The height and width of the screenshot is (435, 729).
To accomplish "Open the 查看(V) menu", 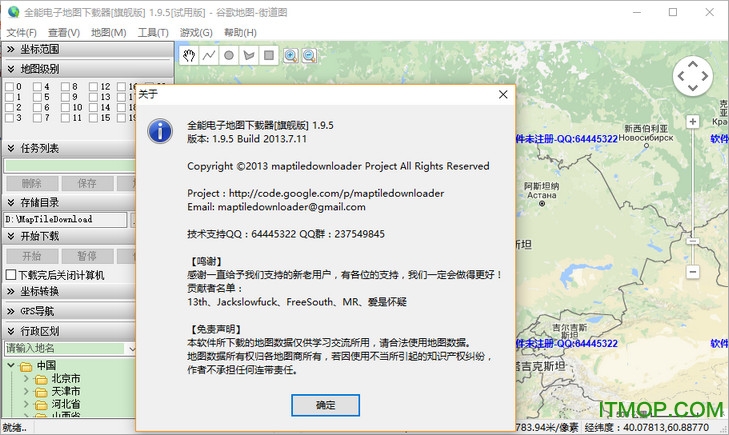I will click(64, 33).
